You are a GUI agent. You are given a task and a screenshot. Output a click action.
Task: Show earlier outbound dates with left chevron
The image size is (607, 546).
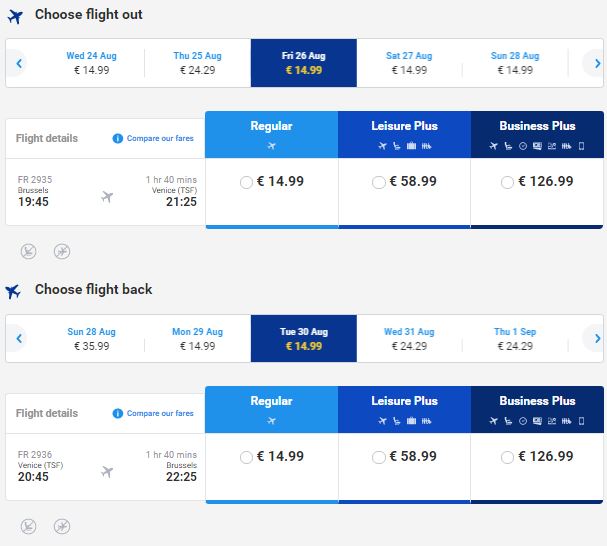point(19,63)
